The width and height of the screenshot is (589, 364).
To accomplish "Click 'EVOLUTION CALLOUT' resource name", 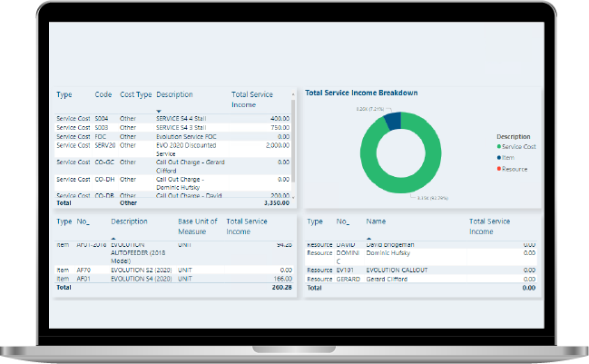I will coord(397,271).
